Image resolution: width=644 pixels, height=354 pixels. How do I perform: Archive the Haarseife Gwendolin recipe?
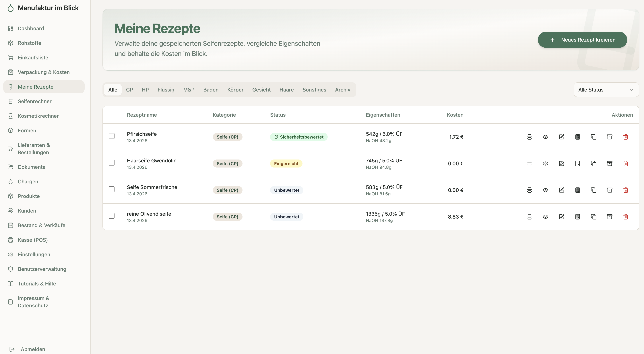(x=610, y=164)
